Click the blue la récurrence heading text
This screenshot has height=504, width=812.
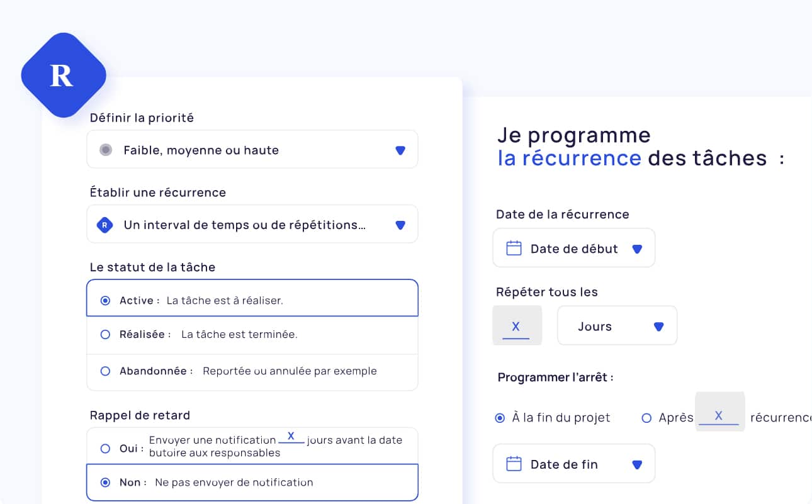[x=569, y=157]
